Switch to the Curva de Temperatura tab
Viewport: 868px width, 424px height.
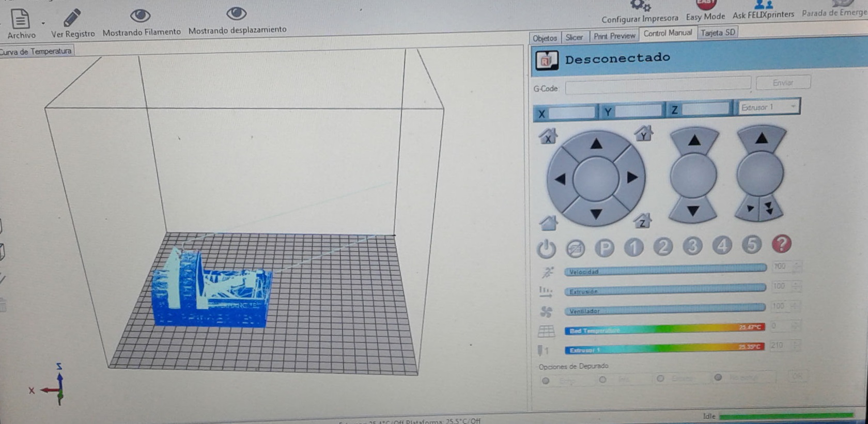click(36, 51)
